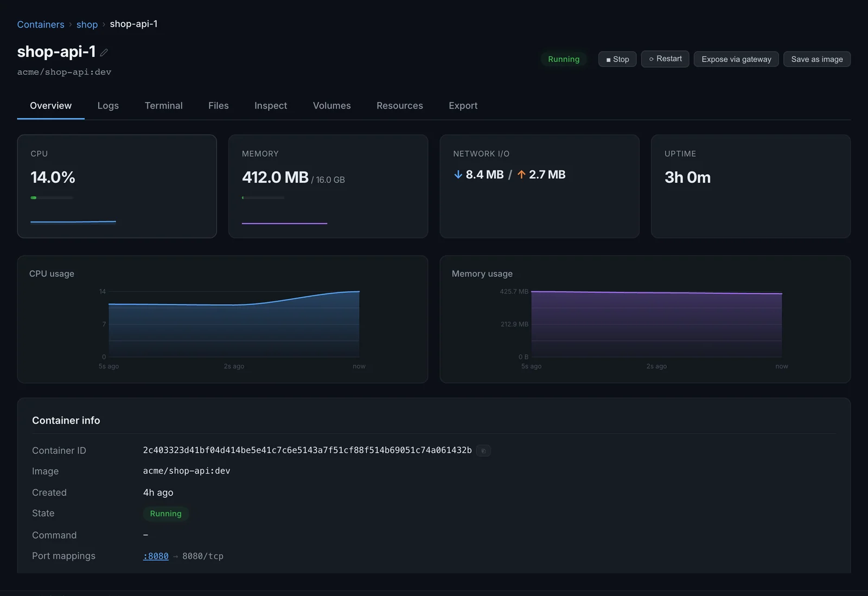868x596 pixels.
Task: Click the acme/shop-api:dev subtitle under the title
Action: point(64,72)
